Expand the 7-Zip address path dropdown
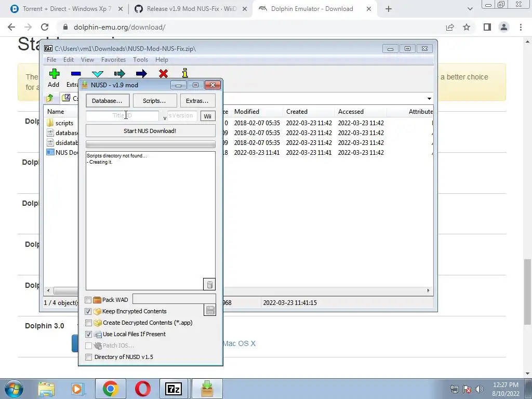The width and height of the screenshot is (532, 399). (x=429, y=98)
